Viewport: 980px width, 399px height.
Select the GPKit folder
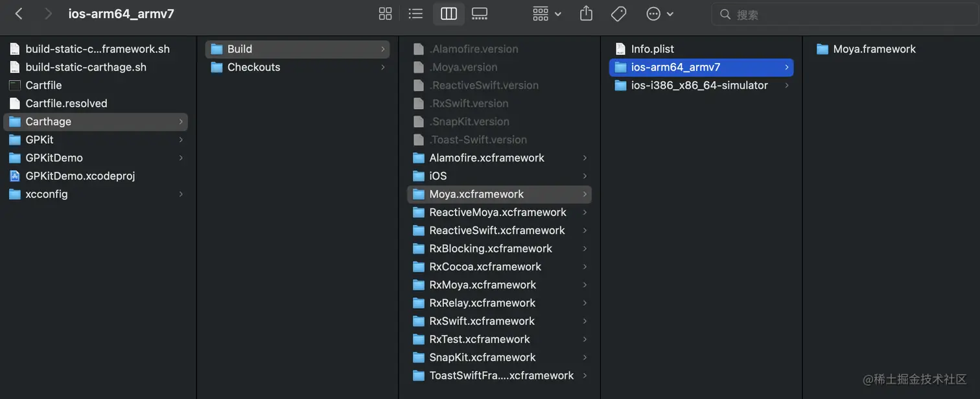[x=95, y=139]
